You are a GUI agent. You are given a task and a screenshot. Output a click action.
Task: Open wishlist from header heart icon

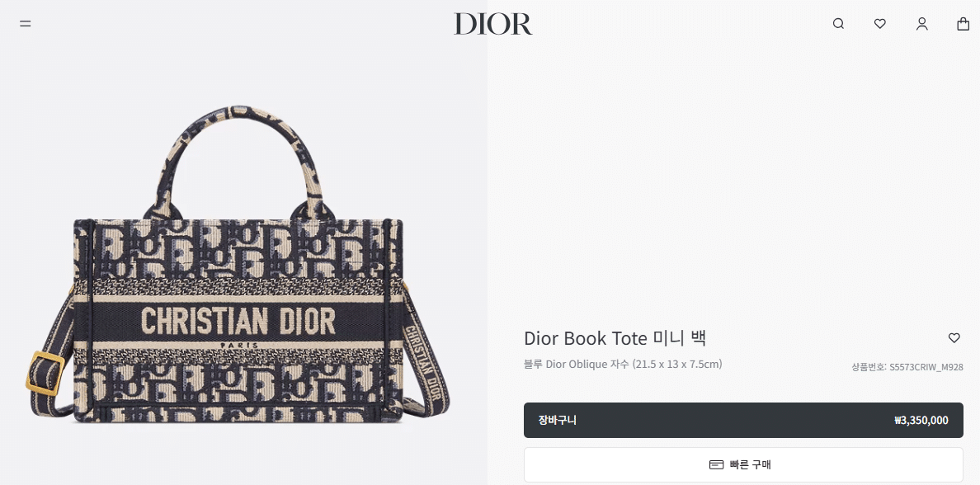click(880, 24)
